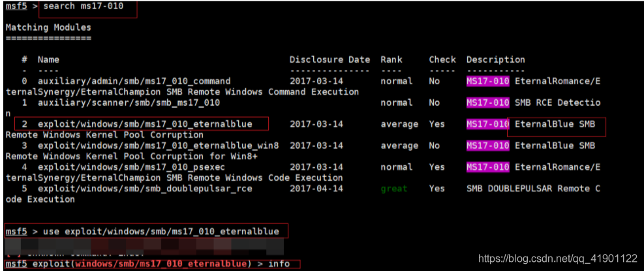The height and width of the screenshot is (271, 644).
Task: Select module 'exploit/windows/smb/smb_doublepulsar_rce'
Action: pos(145,188)
